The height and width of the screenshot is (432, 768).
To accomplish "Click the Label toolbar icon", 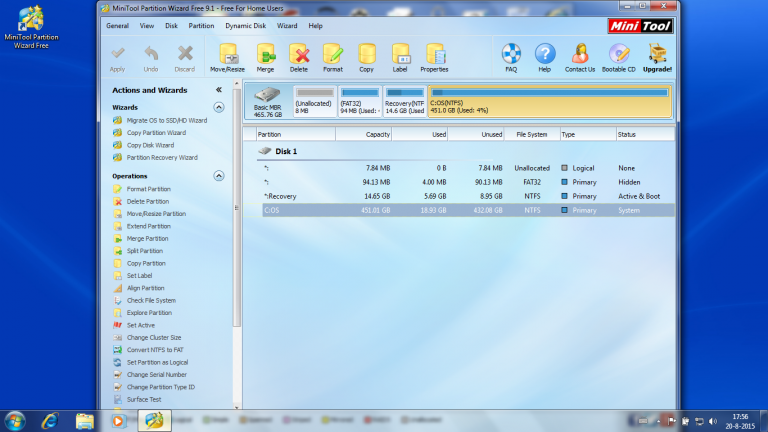I will (400, 56).
